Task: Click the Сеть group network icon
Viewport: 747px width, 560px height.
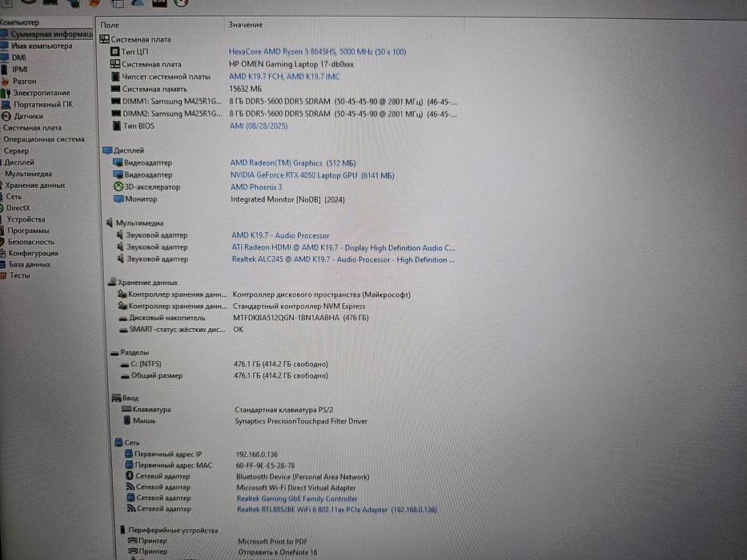Action: pos(118,442)
